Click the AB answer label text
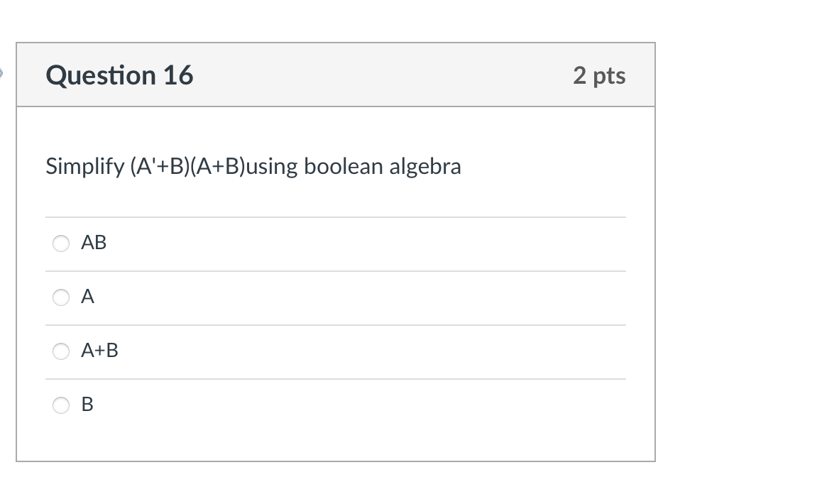The width and height of the screenshot is (822, 504). 94,243
